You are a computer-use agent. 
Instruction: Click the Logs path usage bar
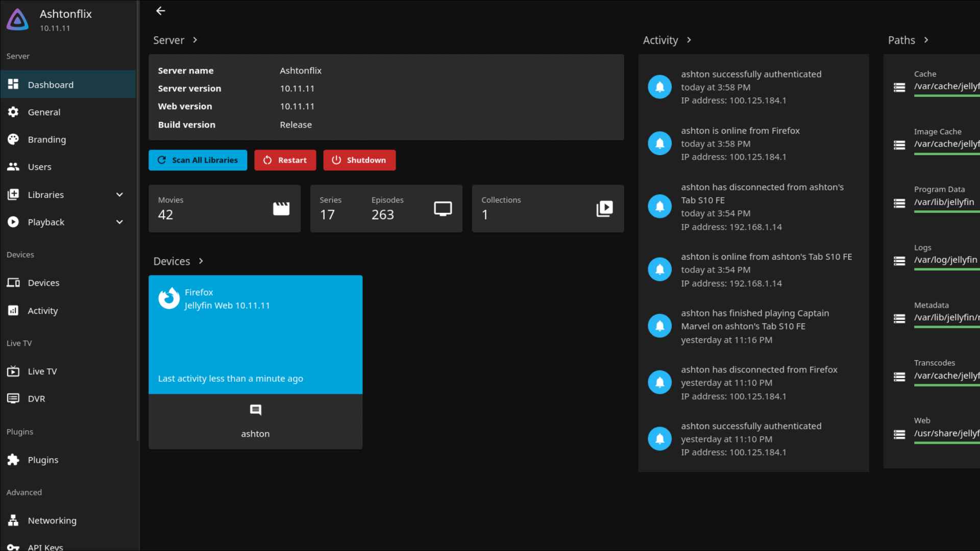coord(947,269)
